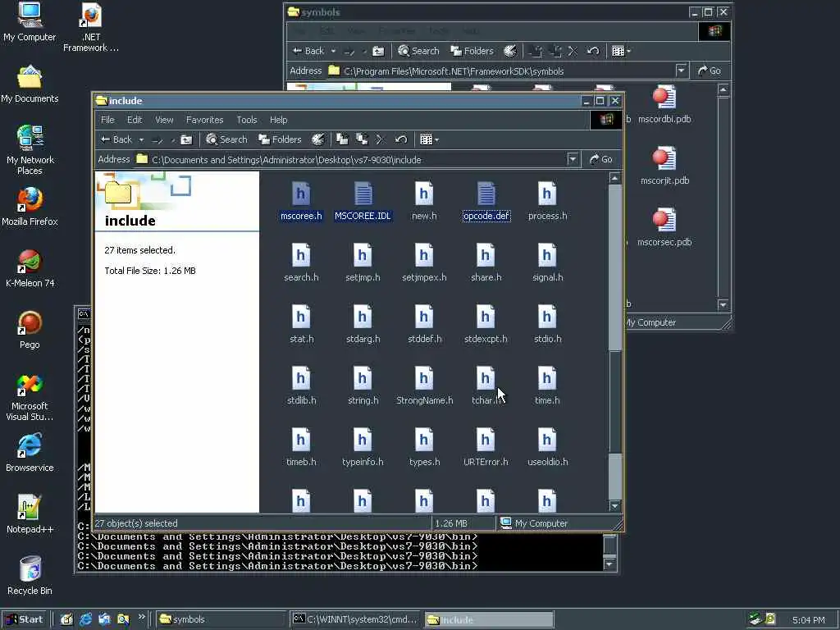Select the setjmp.h file
Screen dimensions: 840x630
[x=363, y=263]
